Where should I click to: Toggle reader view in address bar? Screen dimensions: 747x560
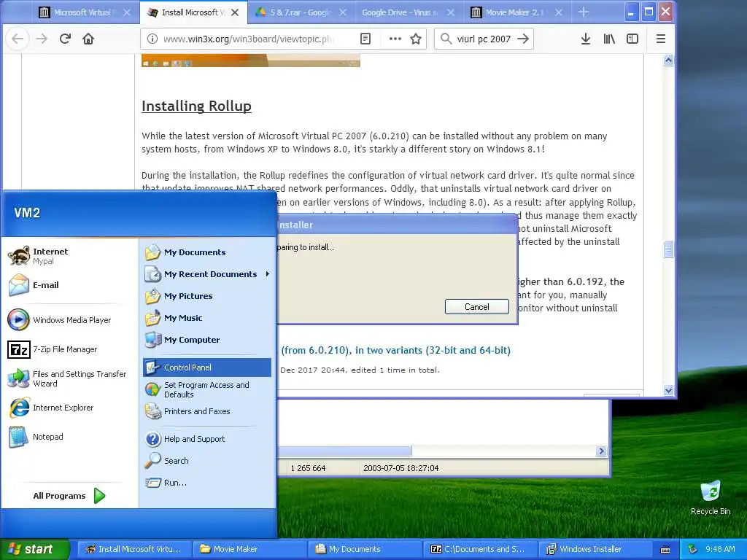[365, 39]
